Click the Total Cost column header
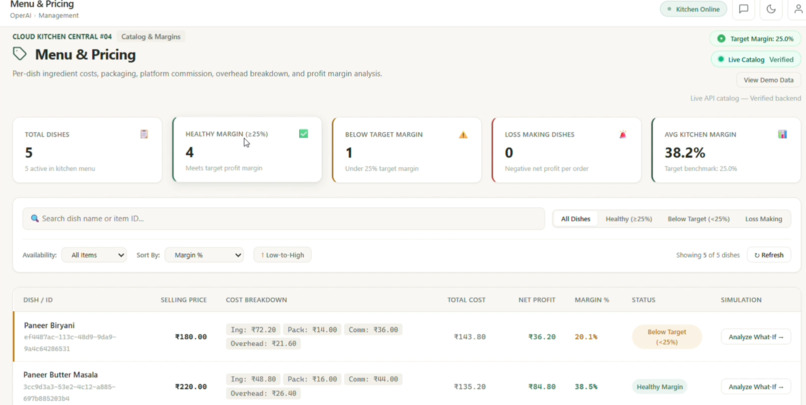Viewport: 806px width, 405px height. coord(466,300)
